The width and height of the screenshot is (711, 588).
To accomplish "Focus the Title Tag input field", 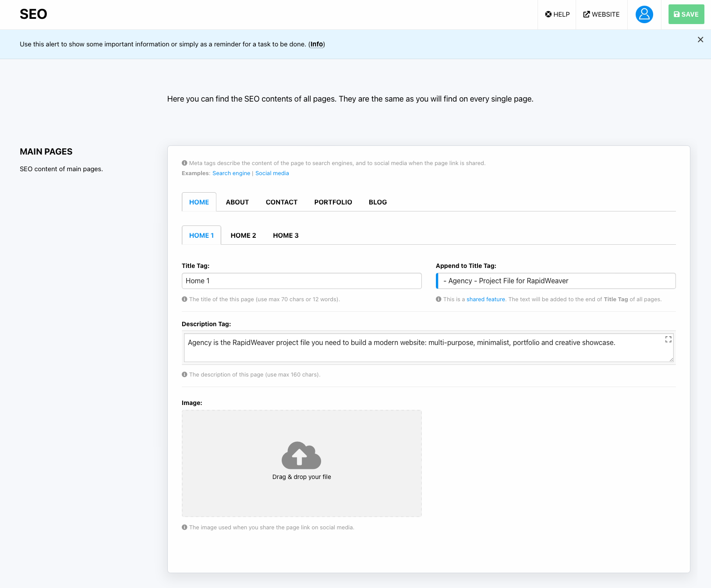I will 301,281.
